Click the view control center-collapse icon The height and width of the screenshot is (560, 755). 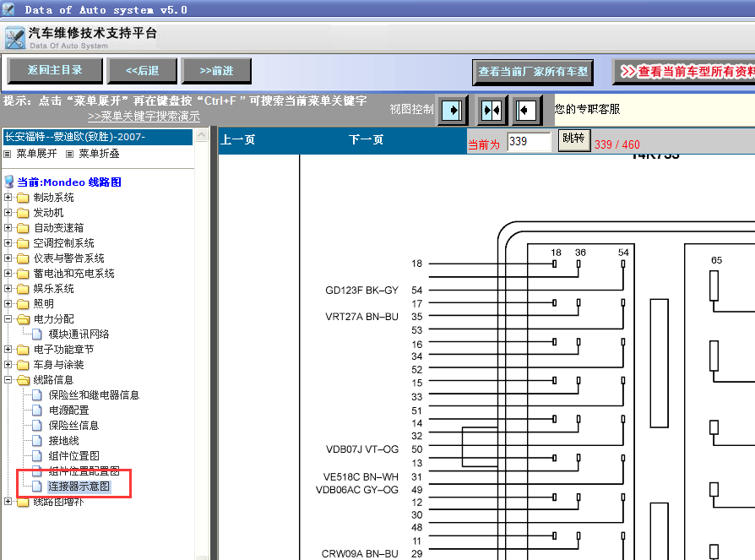(492, 111)
